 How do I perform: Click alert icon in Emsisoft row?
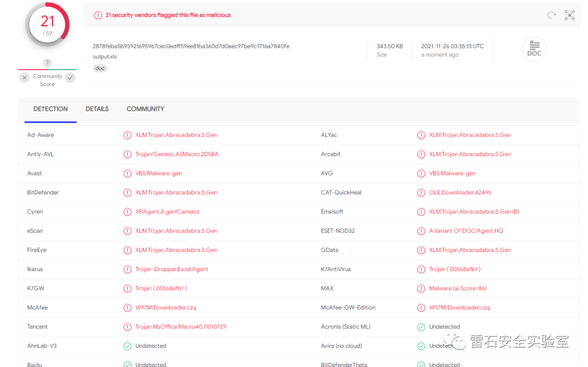(421, 212)
